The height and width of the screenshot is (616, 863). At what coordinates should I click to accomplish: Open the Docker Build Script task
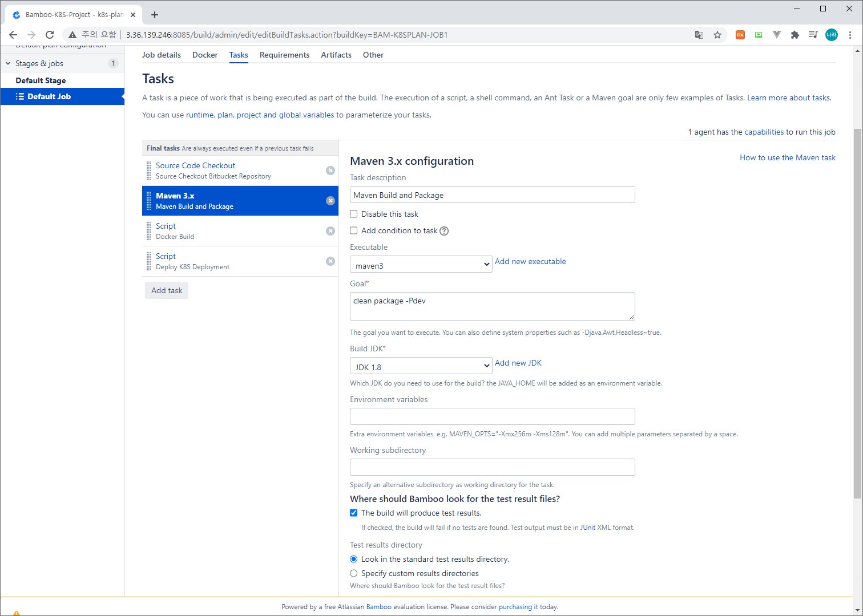point(166,226)
